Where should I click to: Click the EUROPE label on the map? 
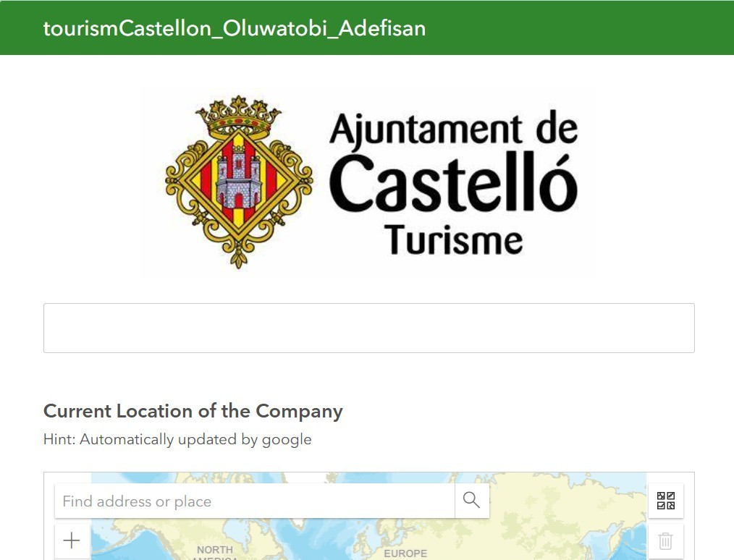tap(405, 553)
